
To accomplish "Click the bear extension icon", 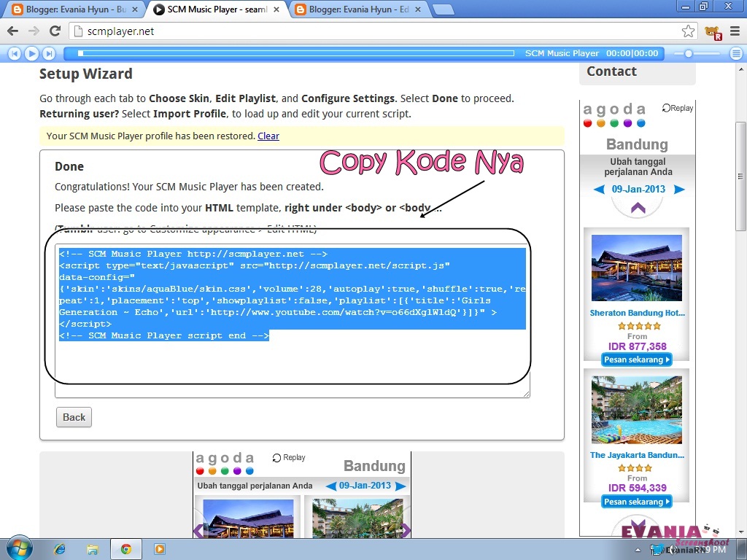I will click(713, 32).
